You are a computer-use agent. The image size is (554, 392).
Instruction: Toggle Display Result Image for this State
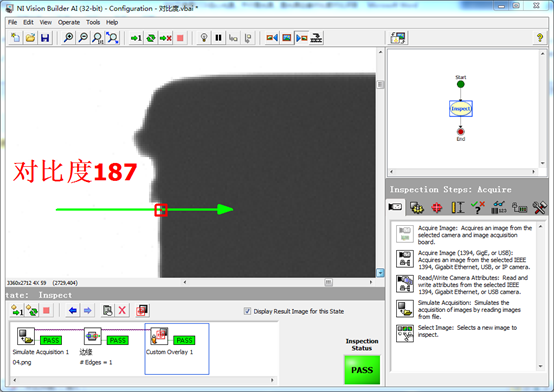point(247,311)
